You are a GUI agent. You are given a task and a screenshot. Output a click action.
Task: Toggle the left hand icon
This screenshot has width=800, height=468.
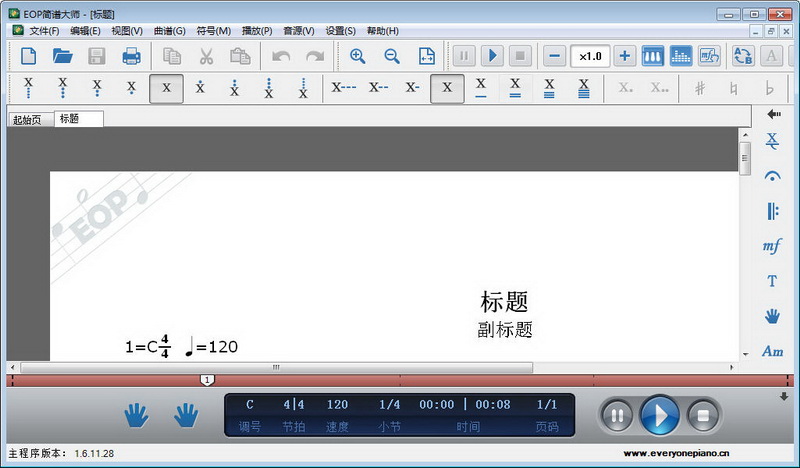[137, 415]
